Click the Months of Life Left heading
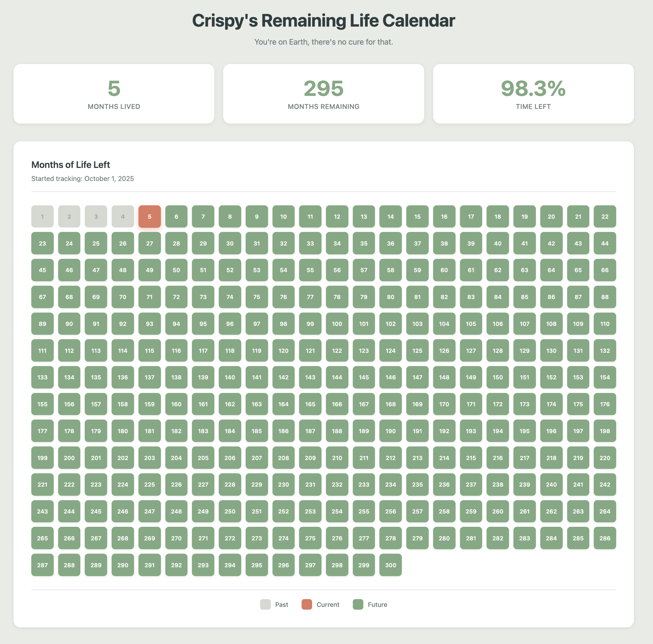This screenshot has width=653, height=644. (x=71, y=165)
